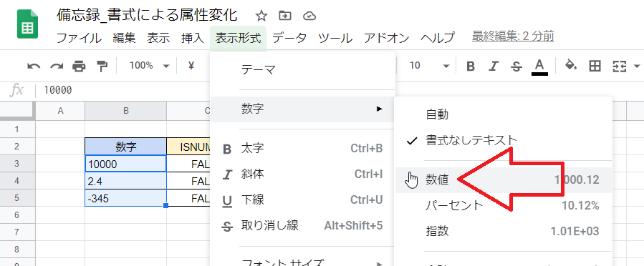Select cell containing 10000
644x266 pixels.
pyautogui.click(x=125, y=164)
